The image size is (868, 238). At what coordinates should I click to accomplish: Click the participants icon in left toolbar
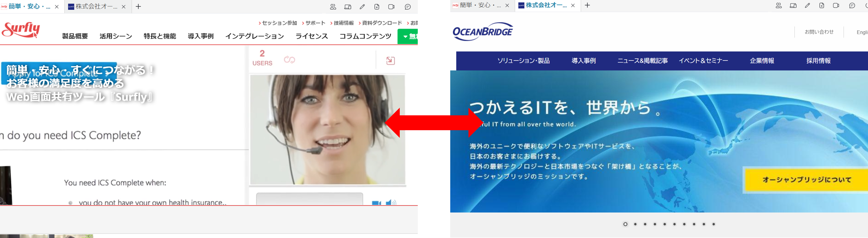click(333, 7)
